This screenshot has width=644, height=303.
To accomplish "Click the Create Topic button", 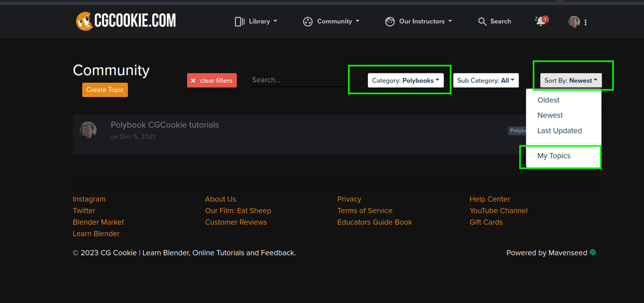I will (x=105, y=90).
